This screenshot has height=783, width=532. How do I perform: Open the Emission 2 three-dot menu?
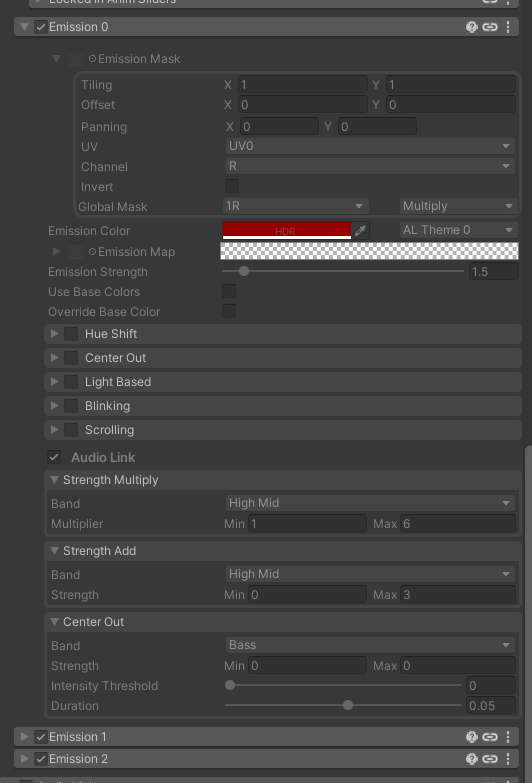tap(508, 759)
